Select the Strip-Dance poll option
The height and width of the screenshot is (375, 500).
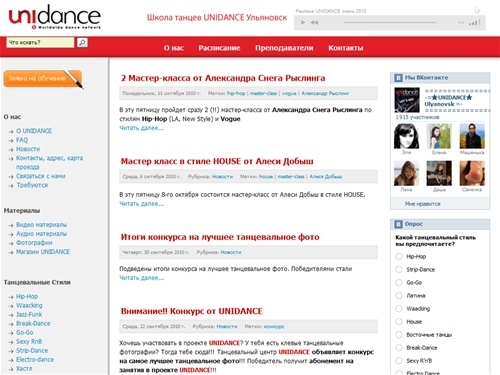[399, 269]
